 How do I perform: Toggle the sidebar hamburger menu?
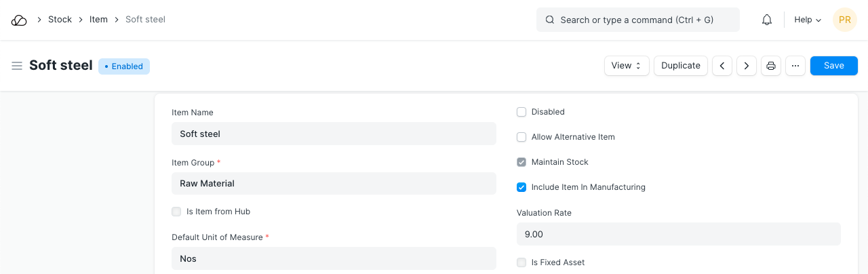click(x=17, y=66)
